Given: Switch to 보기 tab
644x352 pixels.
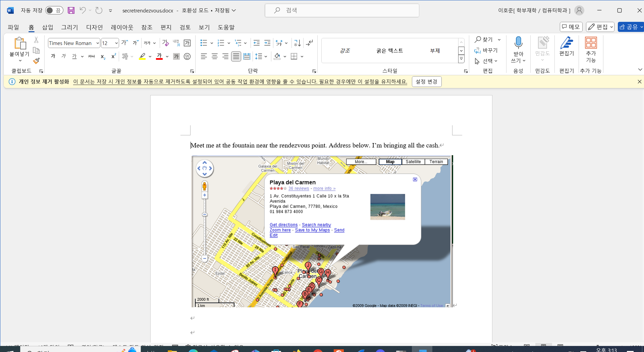Looking at the screenshot, I should coord(204,27).
